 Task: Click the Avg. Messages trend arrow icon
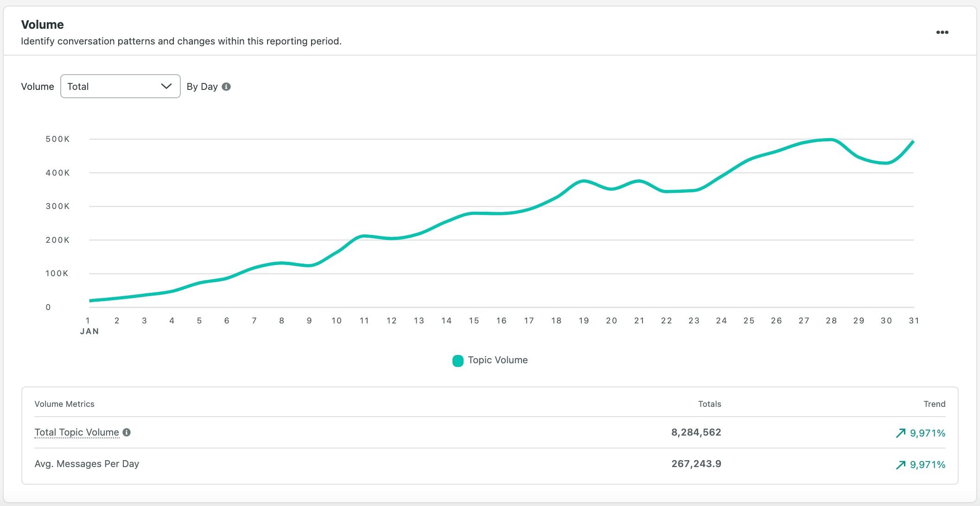[x=900, y=465]
